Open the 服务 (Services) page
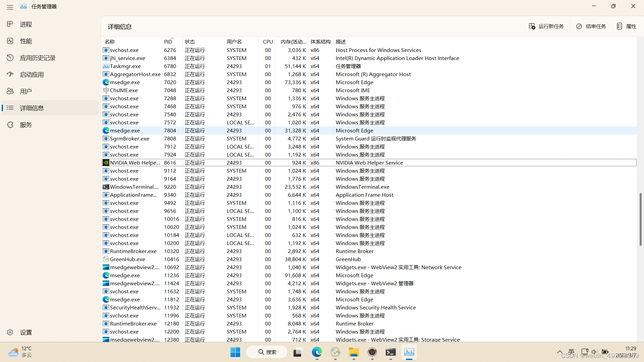The height and width of the screenshot is (362, 644). click(x=50, y=125)
